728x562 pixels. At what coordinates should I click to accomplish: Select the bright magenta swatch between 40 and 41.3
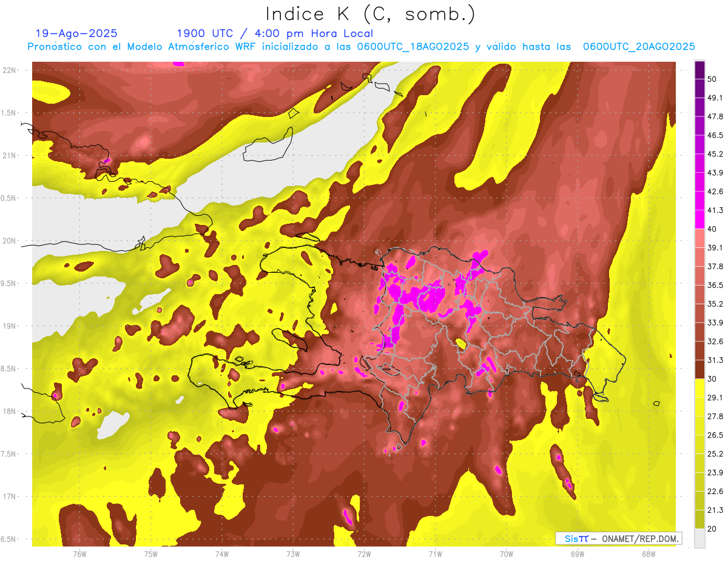pos(699,219)
